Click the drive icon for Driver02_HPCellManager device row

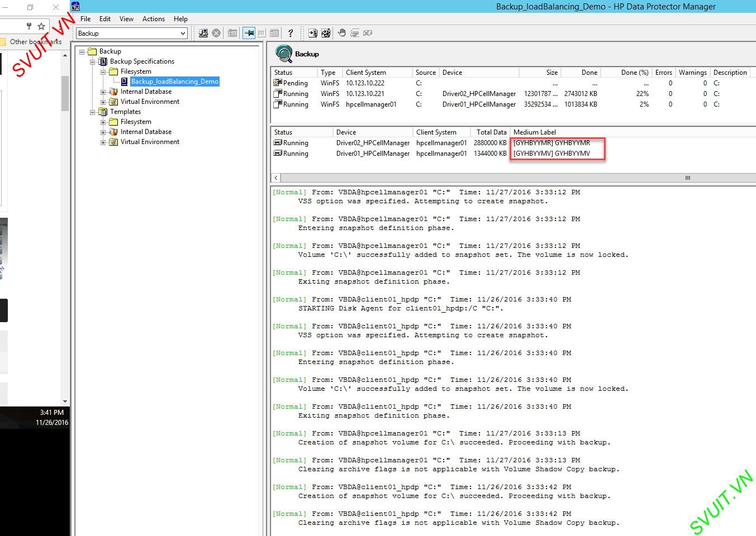coord(278,142)
